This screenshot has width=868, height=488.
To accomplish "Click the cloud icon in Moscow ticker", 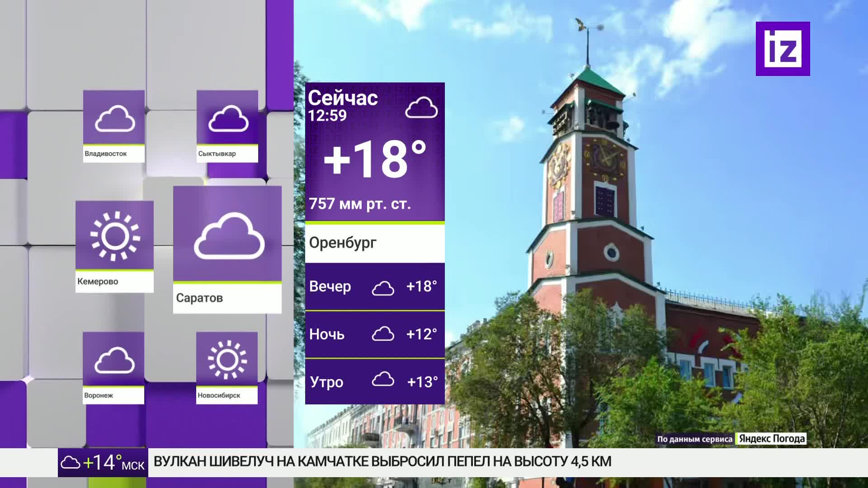I will coord(70,463).
